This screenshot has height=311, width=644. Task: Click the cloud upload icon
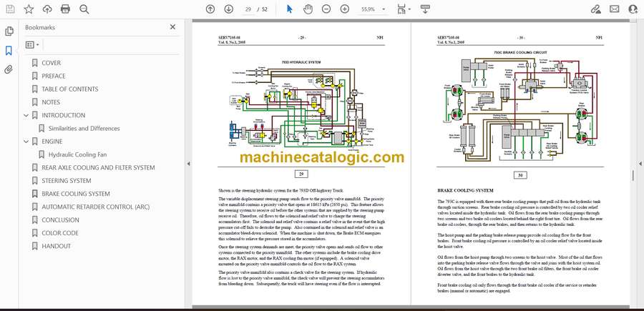[47, 9]
